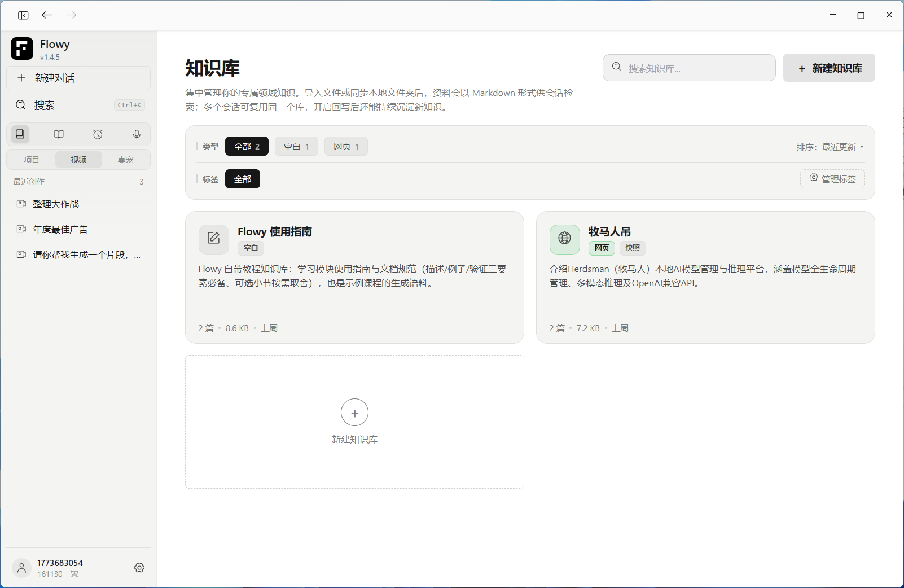Click the 管理标签 button

click(832, 179)
